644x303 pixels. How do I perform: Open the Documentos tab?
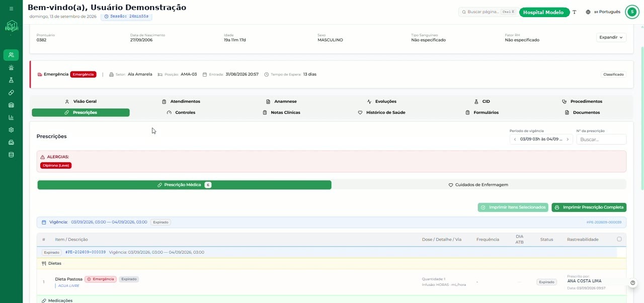pos(582,113)
